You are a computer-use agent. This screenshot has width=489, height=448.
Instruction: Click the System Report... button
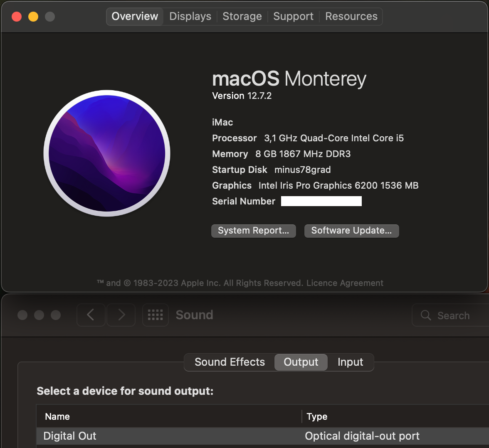click(254, 231)
